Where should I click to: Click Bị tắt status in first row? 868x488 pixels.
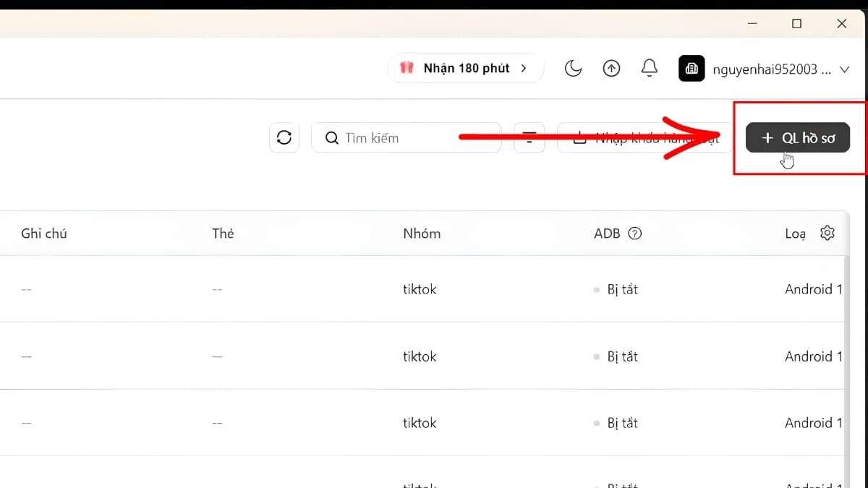[622, 289]
